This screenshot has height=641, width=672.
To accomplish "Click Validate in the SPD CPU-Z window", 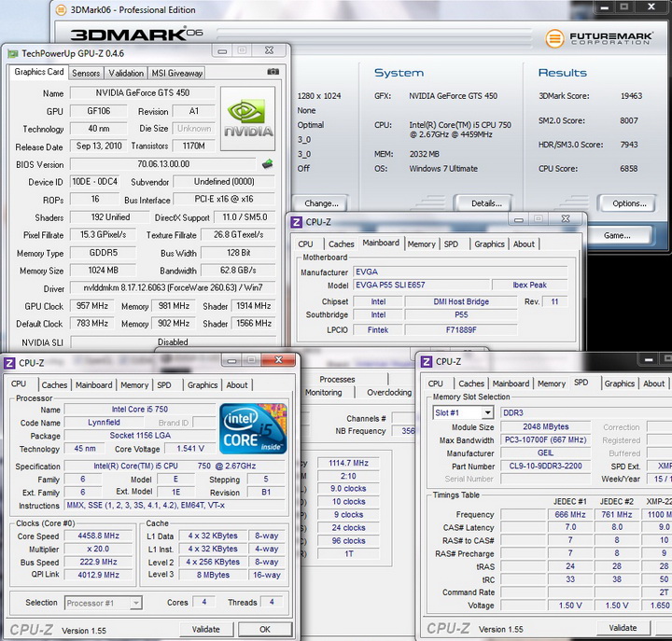I will 623,628.
